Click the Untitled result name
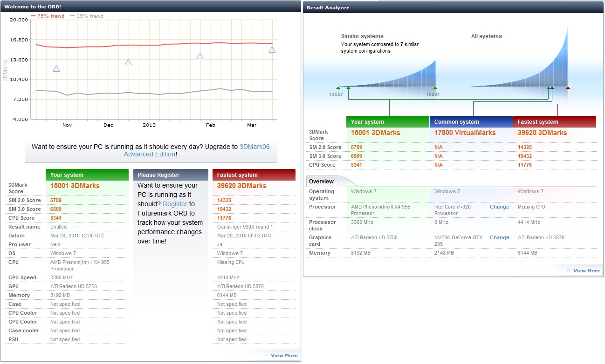 (x=60, y=227)
